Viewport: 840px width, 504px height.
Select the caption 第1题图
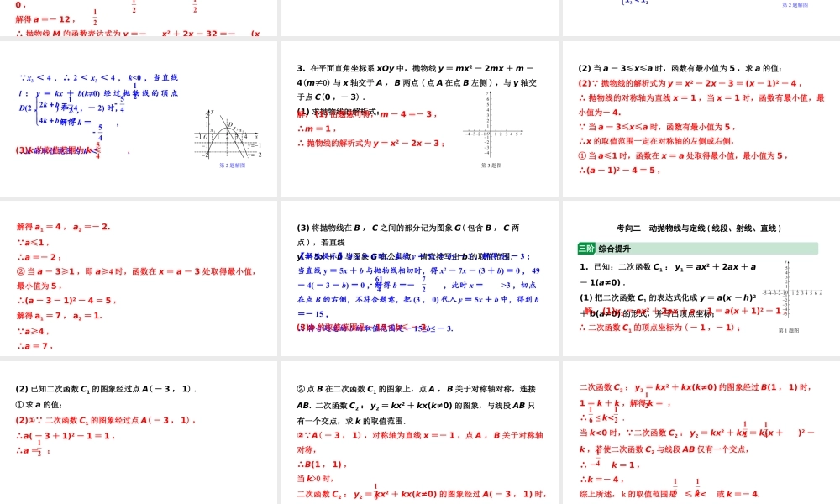click(x=790, y=328)
